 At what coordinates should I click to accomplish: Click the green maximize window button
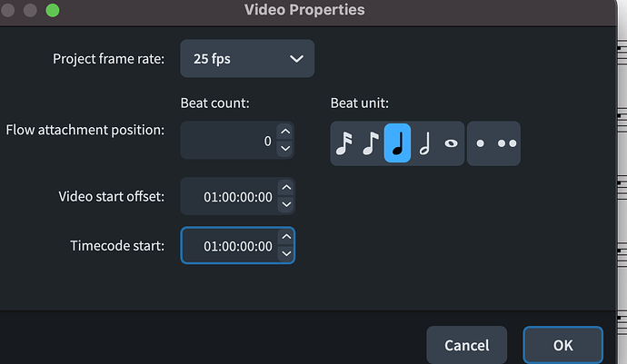click(x=51, y=10)
